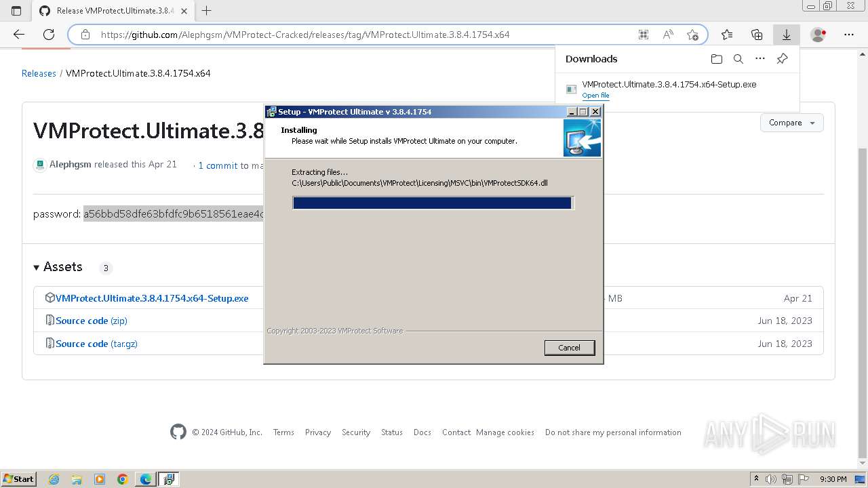Click the installer progress bar

click(x=433, y=203)
